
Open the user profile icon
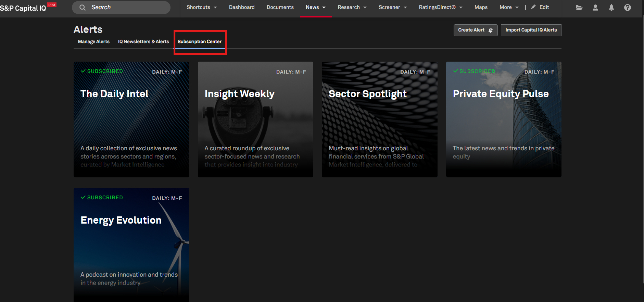click(x=595, y=8)
